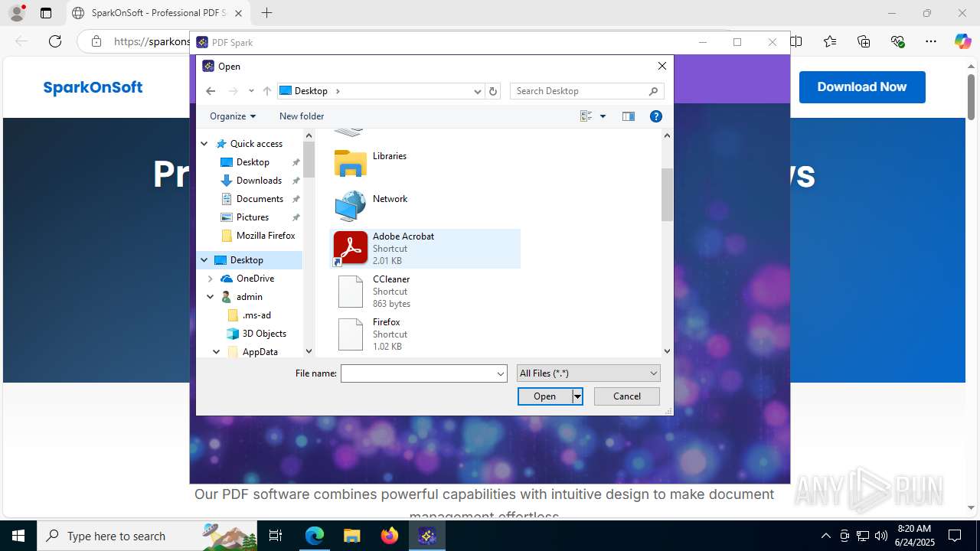Select Downloads in Quick access
The width and height of the screenshot is (980, 551).
point(259,181)
